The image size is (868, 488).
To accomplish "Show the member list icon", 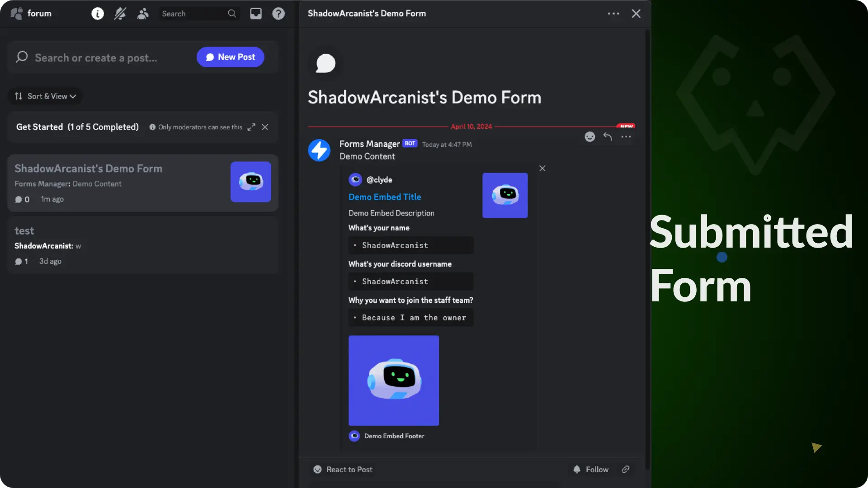I will click(143, 14).
